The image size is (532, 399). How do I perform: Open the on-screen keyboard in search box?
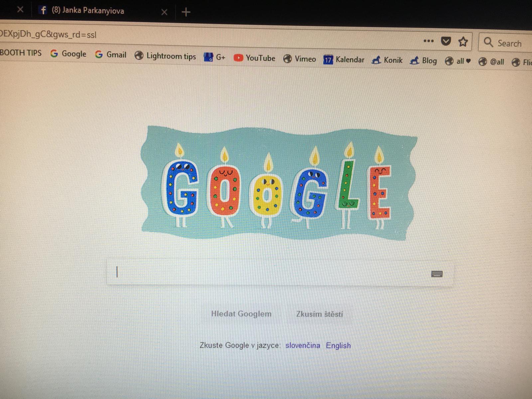pos(437,274)
